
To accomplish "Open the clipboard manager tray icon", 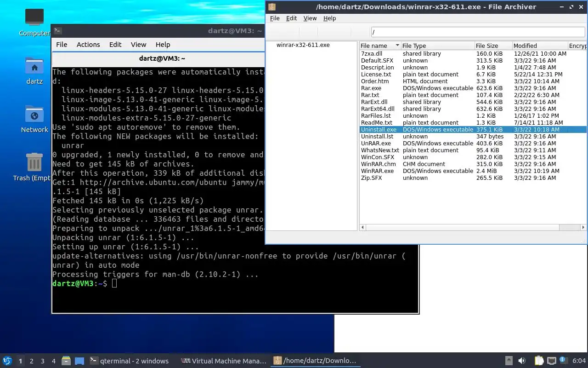I will coord(539,361).
